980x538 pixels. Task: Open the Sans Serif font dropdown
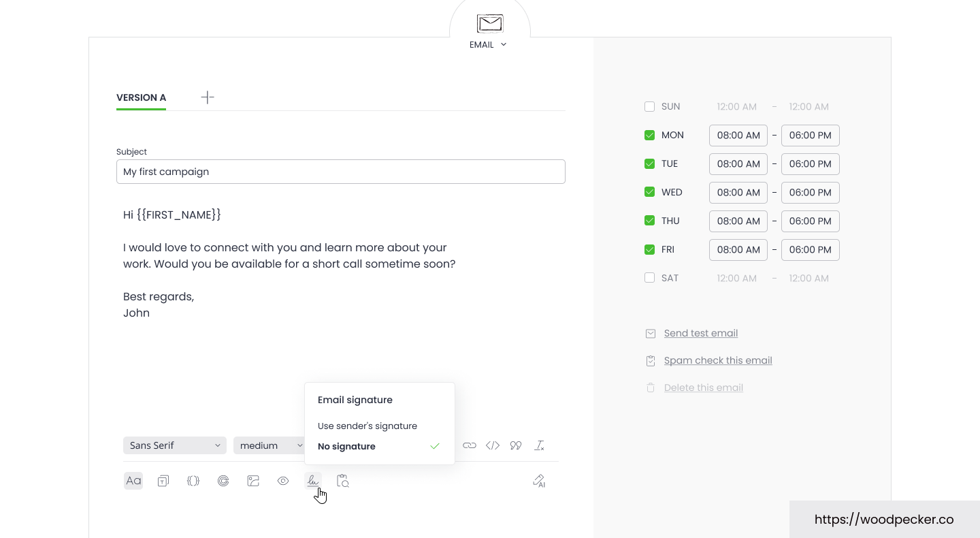[174, 445]
